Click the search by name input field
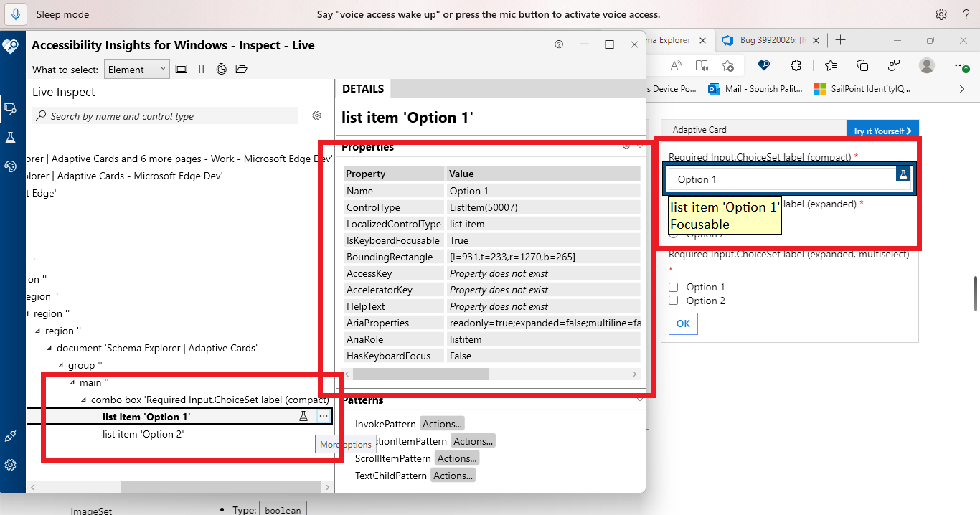 tap(165, 115)
